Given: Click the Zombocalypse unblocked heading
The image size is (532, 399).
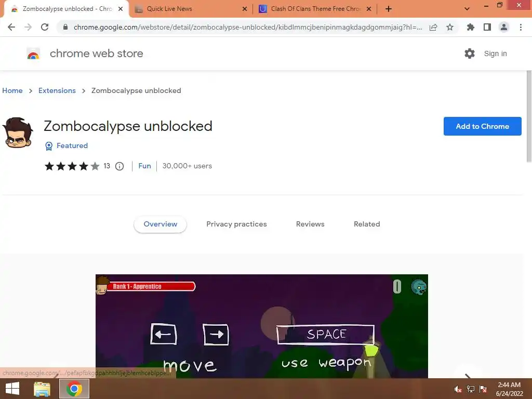Looking at the screenshot, I should [128, 126].
